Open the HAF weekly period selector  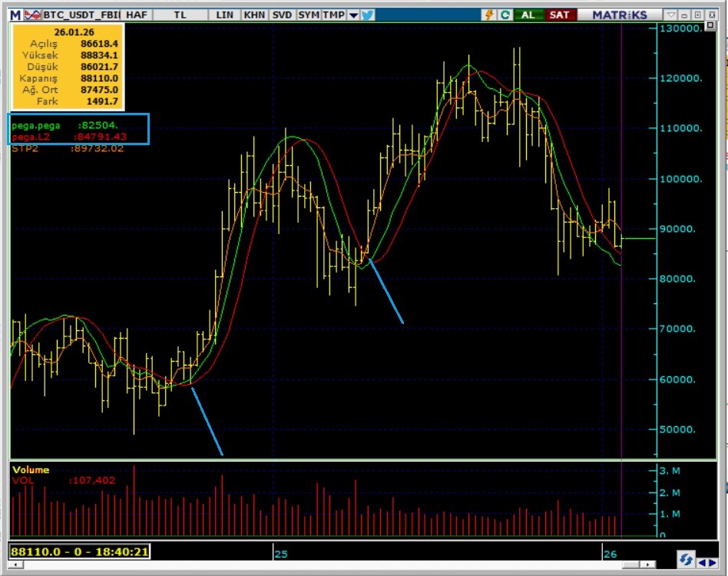coord(136,15)
